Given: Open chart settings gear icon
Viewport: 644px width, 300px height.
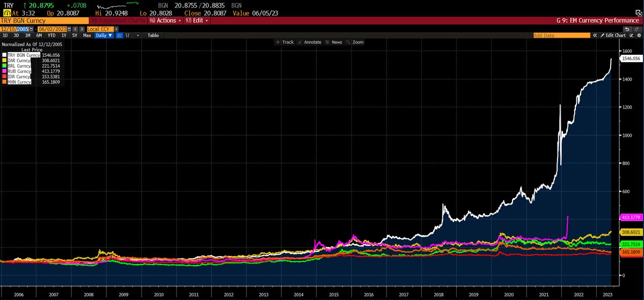Looking at the screenshot, I should tap(639, 35).
